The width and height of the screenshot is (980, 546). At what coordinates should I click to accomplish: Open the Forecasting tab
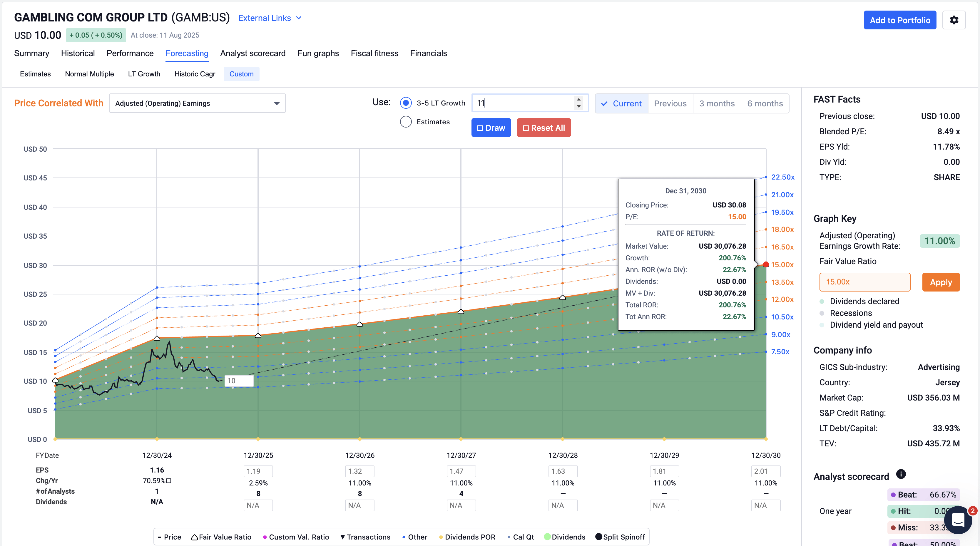click(187, 53)
